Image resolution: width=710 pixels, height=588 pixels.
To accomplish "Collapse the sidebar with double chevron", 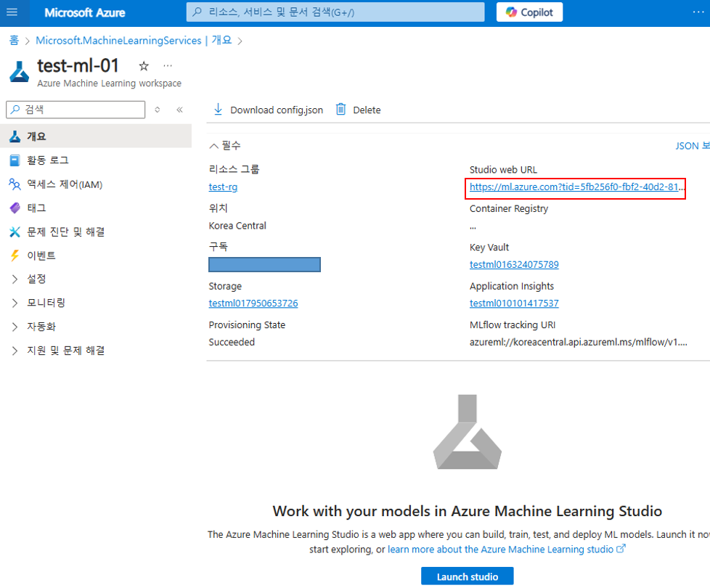I will pos(180,110).
